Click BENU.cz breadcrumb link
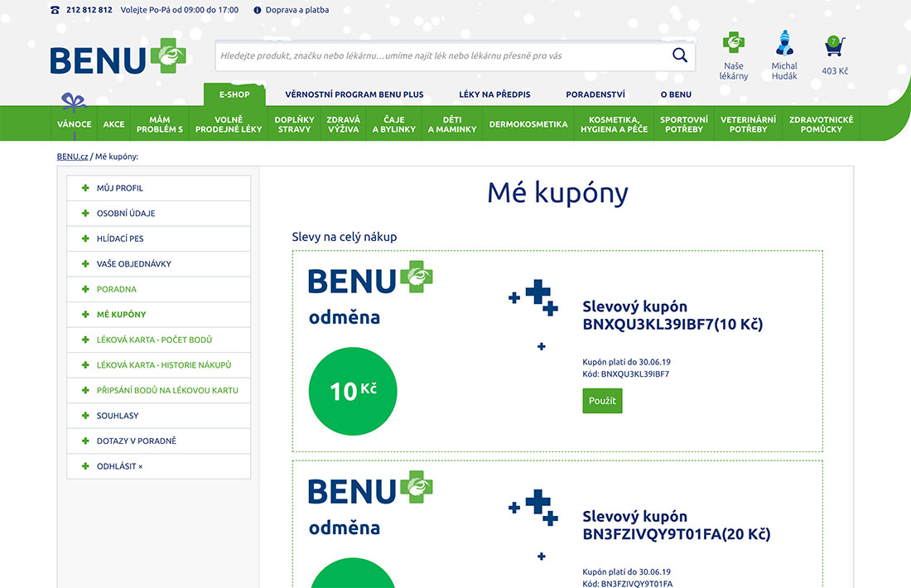The width and height of the screenshot is (911, 588). 72,157
